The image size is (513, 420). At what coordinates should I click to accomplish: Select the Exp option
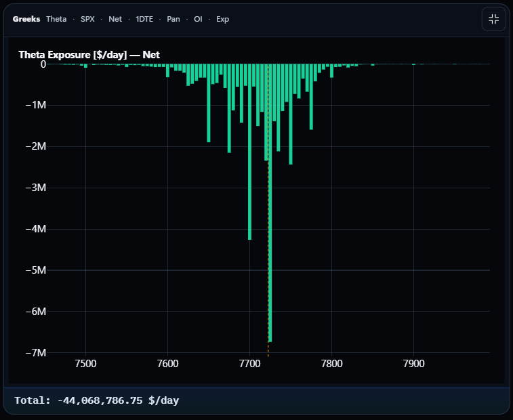point(222,19)
